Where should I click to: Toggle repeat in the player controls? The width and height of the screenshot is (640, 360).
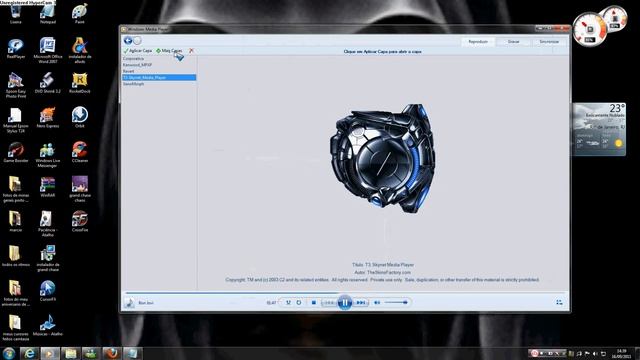coord(299,302)
